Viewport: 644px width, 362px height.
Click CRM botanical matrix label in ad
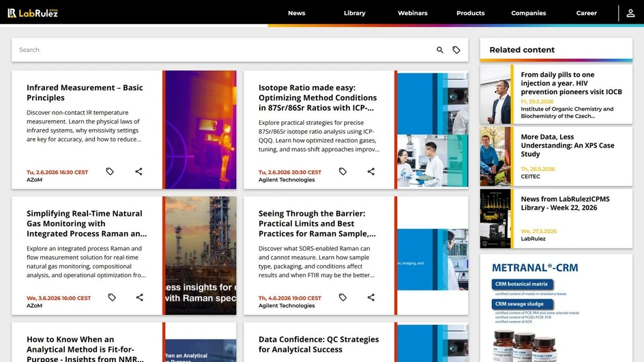pos(523,284)
